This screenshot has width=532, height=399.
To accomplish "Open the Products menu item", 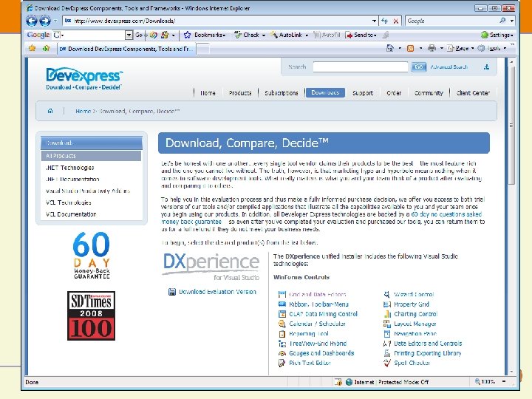I will coord(240,92).
